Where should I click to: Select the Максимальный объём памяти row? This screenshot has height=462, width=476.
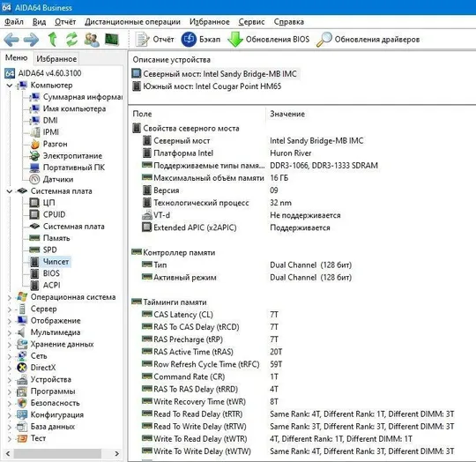click(x=215, y=178)
